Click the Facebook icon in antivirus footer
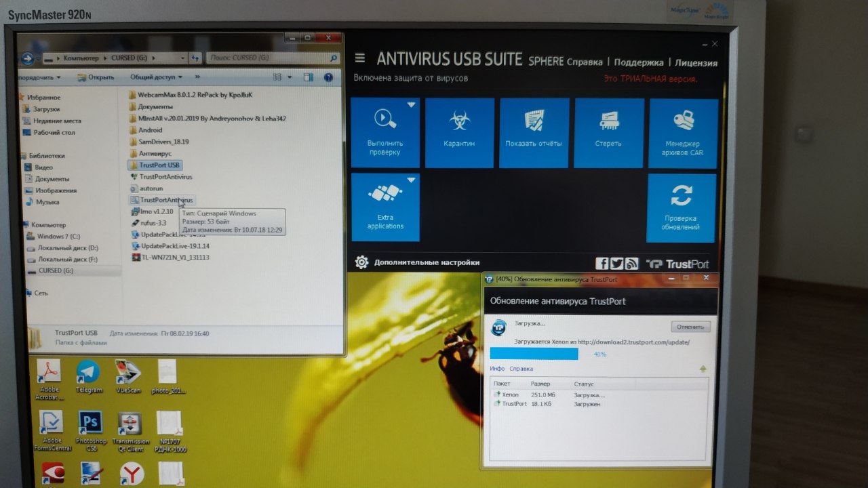 coord(601,264)
